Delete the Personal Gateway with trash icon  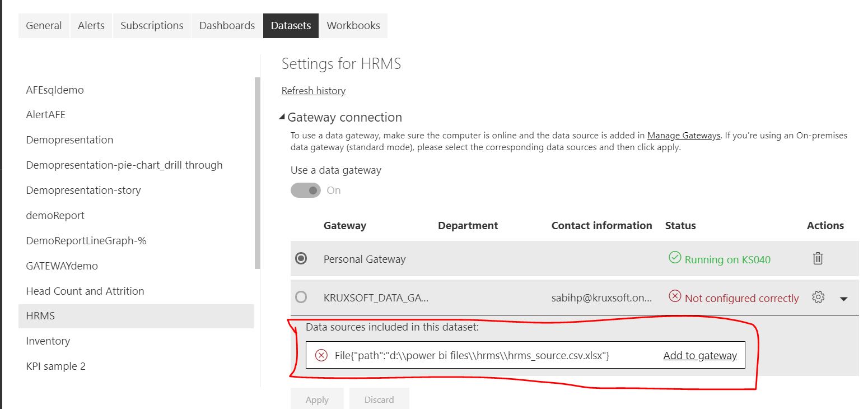pos(818,258)
